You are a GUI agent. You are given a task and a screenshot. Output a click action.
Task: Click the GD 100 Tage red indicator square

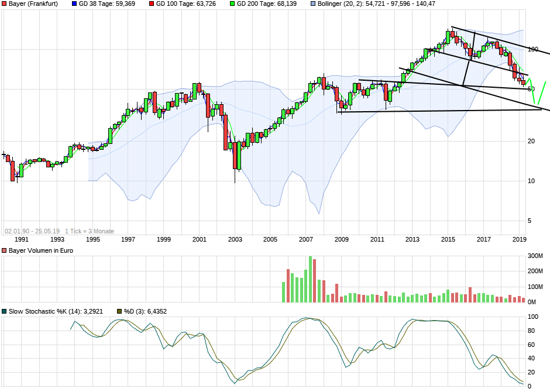coord(150,5)
